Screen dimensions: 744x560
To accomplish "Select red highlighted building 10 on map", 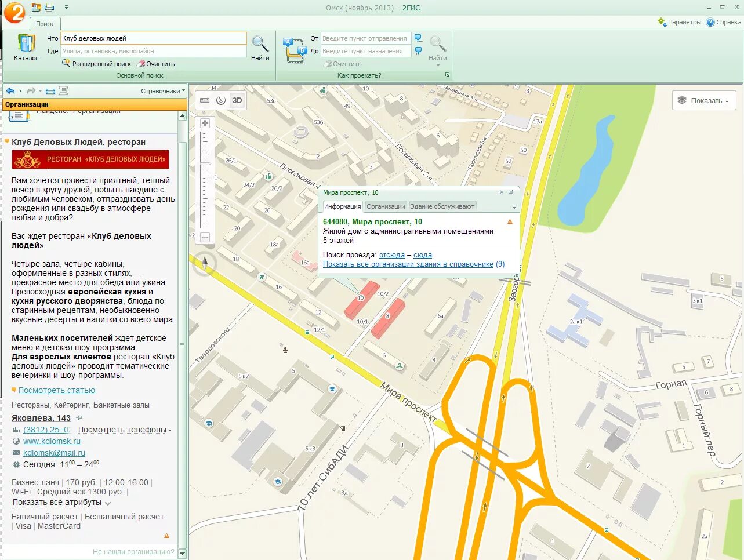I will click(x=362, y=300).
